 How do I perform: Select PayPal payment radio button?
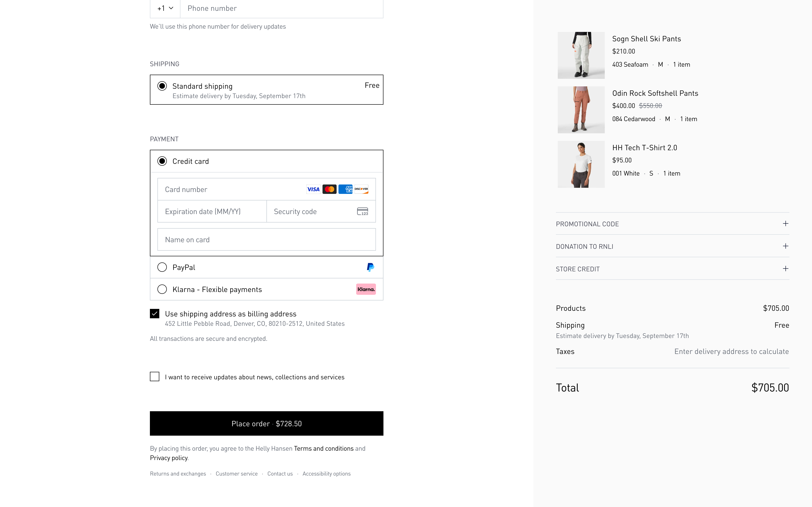[x=162, y=267]
